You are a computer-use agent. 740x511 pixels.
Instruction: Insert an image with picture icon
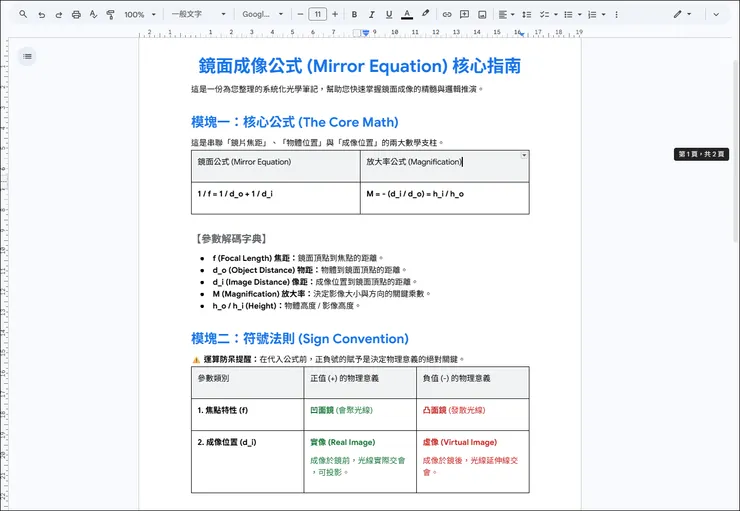[482, 15]
